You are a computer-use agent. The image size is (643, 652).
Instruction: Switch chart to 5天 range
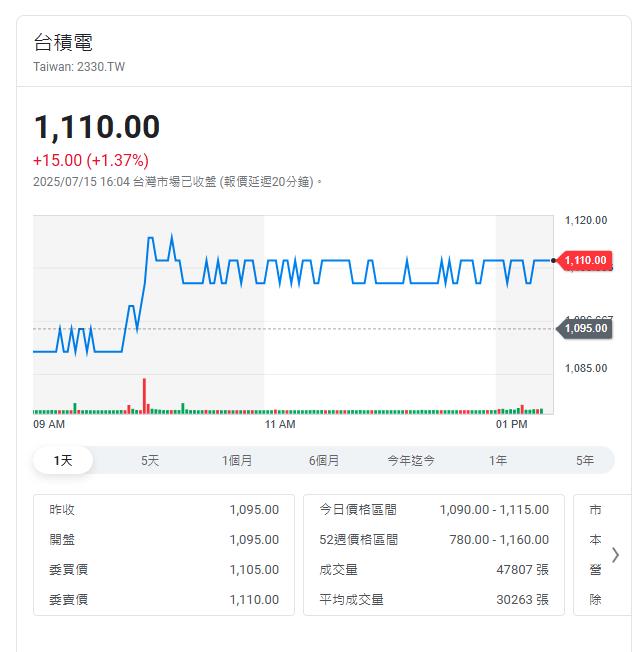point(150,460)
